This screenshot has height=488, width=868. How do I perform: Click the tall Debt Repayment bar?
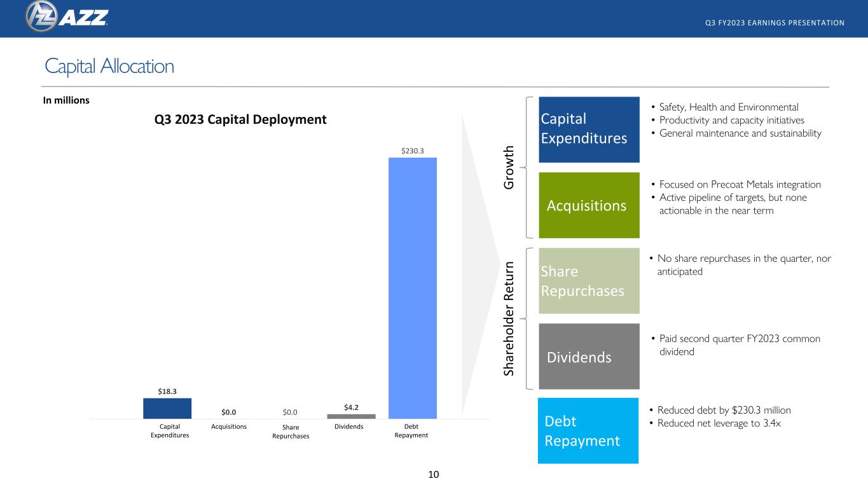pos(413,288)
